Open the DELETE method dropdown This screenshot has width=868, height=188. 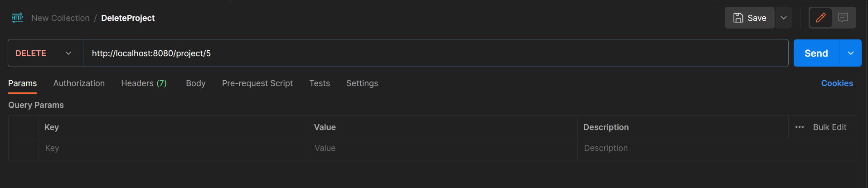[45, 53]
